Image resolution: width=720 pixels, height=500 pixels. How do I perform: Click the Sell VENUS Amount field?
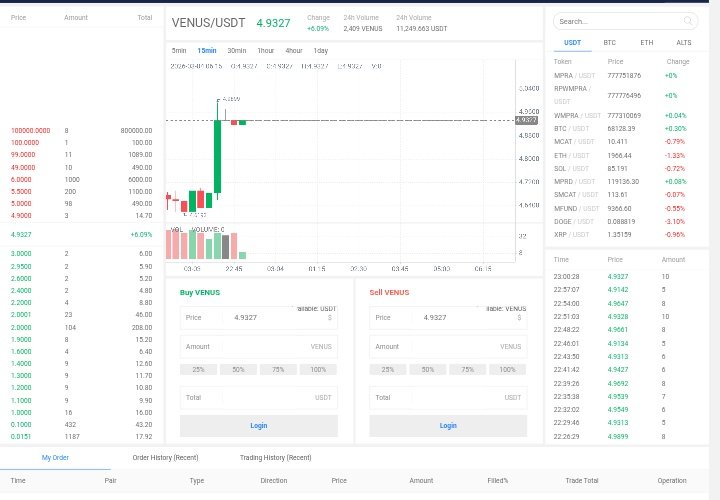448,347
